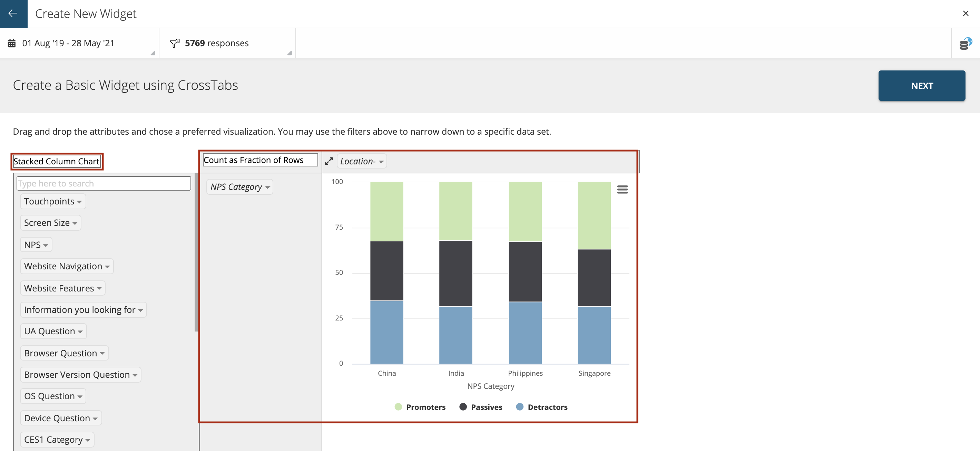Click the responses filter funnel icon

tap(175, 43)
